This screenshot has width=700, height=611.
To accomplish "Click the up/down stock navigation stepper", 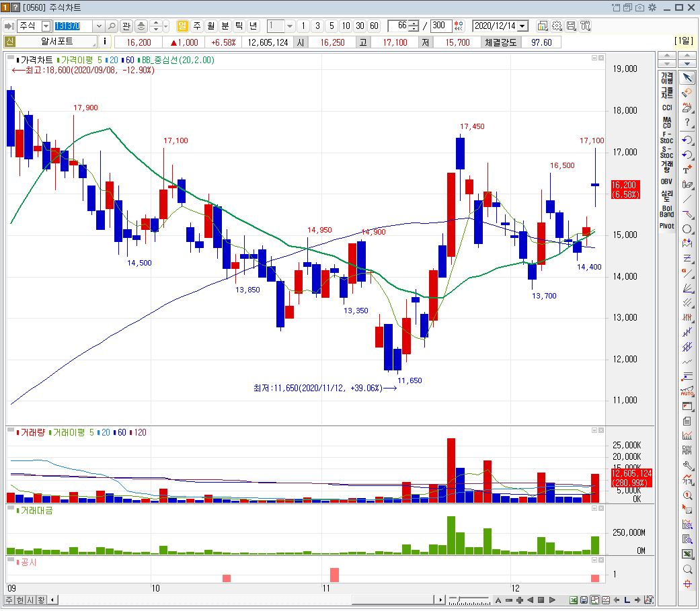I will click(156, 26).
